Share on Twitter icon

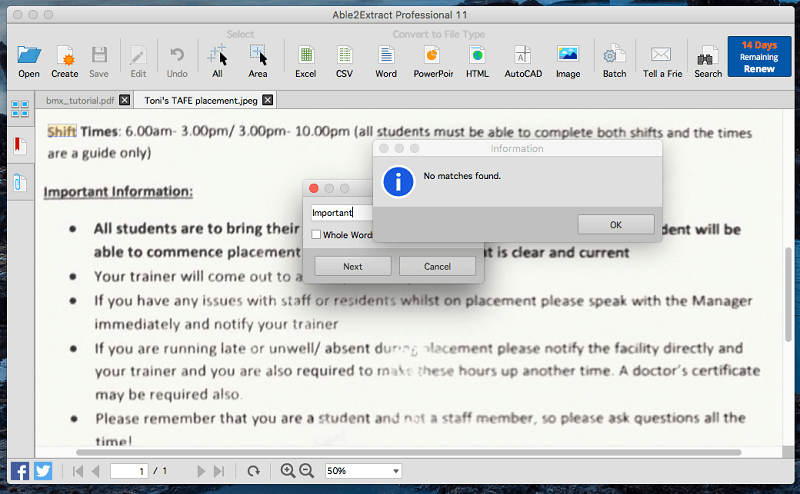(x=43, y=471)
